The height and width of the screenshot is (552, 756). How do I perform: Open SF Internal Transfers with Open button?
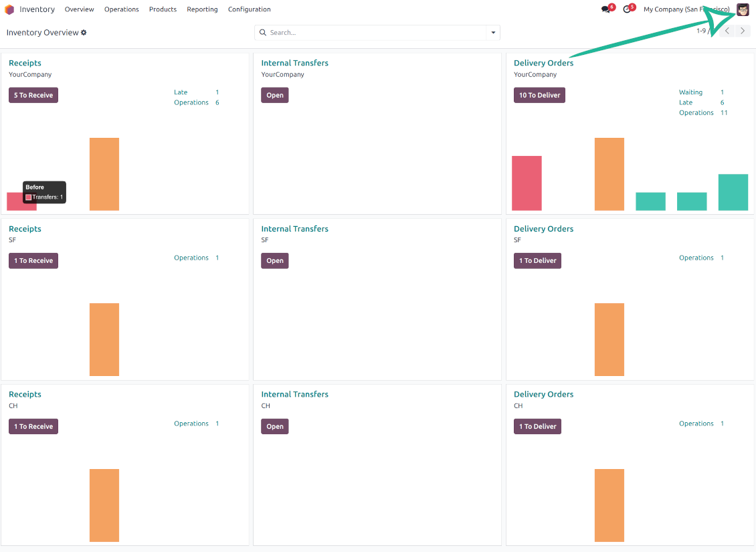click(x=274, y=261)
